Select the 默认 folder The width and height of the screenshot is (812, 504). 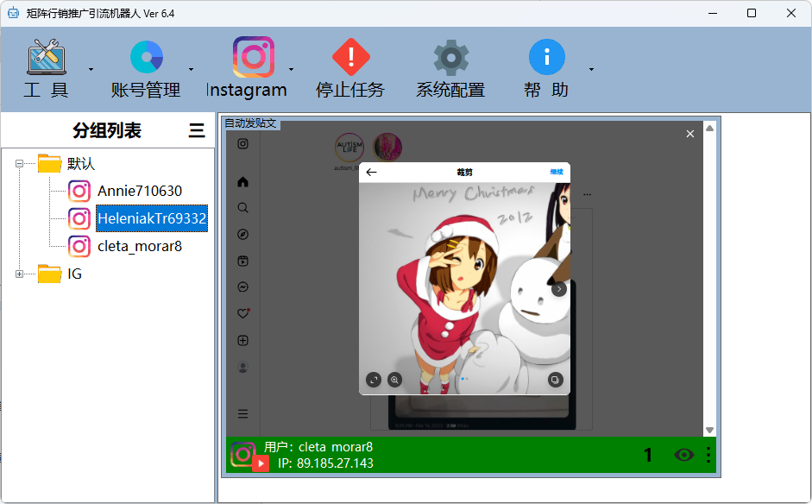point(50,164)
